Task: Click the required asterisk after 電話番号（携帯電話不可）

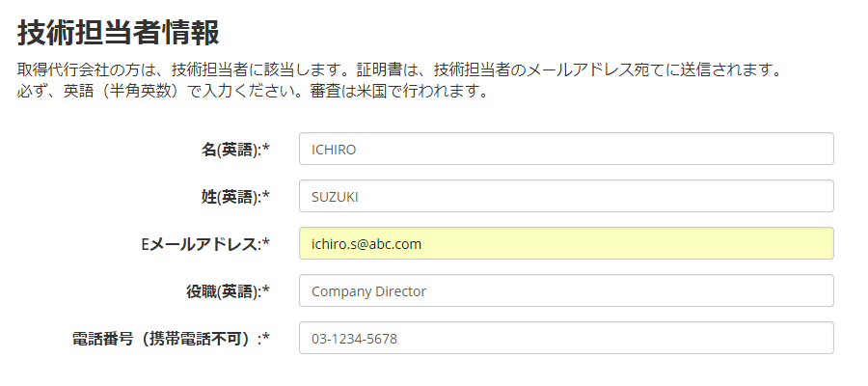Action: [266, 339]
